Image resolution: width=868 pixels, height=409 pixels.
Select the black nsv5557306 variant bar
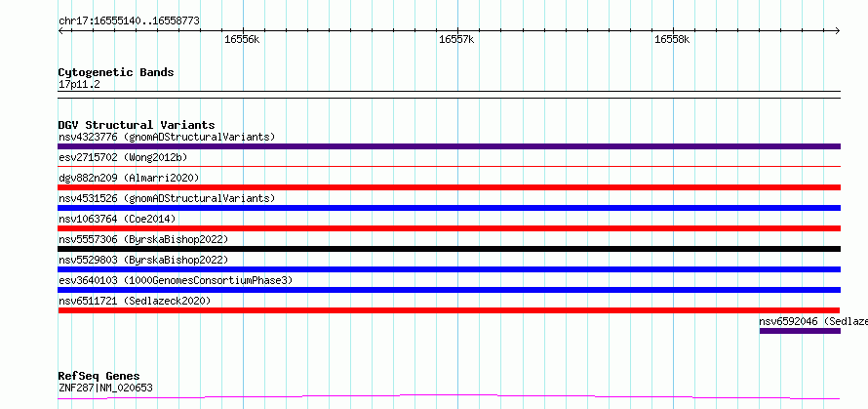[x=449, y=249]
